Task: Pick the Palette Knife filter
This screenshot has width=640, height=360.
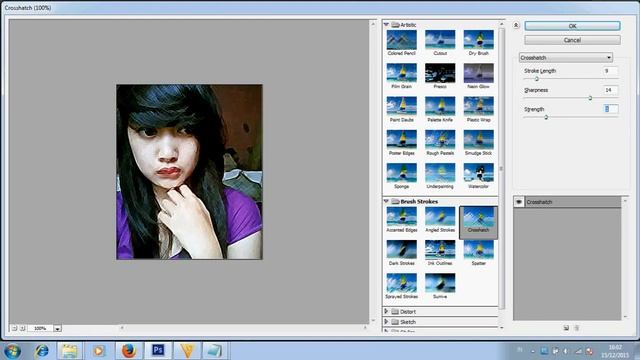Action: pyautogui.click(x=440, y=107)
